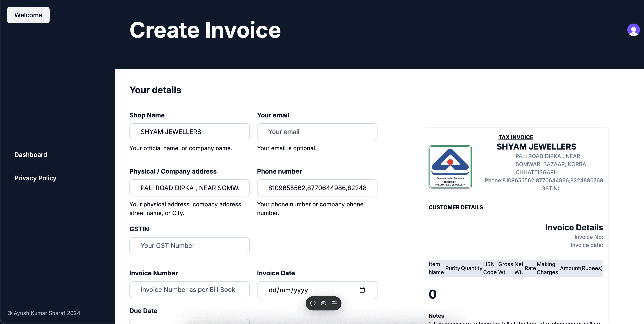Click the Welcome button

coord(28,15)
